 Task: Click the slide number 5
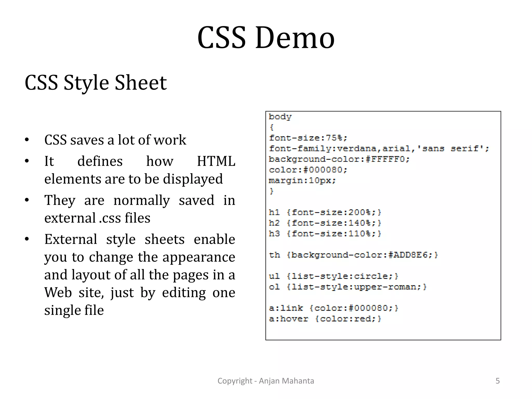[x=498, y=381]
